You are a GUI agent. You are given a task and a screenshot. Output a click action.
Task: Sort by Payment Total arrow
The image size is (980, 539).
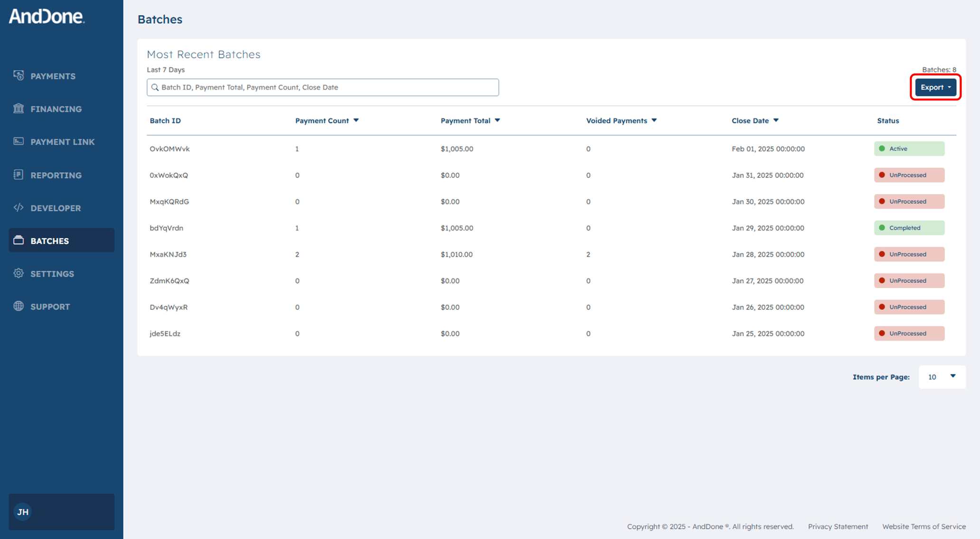pos(497,121)
